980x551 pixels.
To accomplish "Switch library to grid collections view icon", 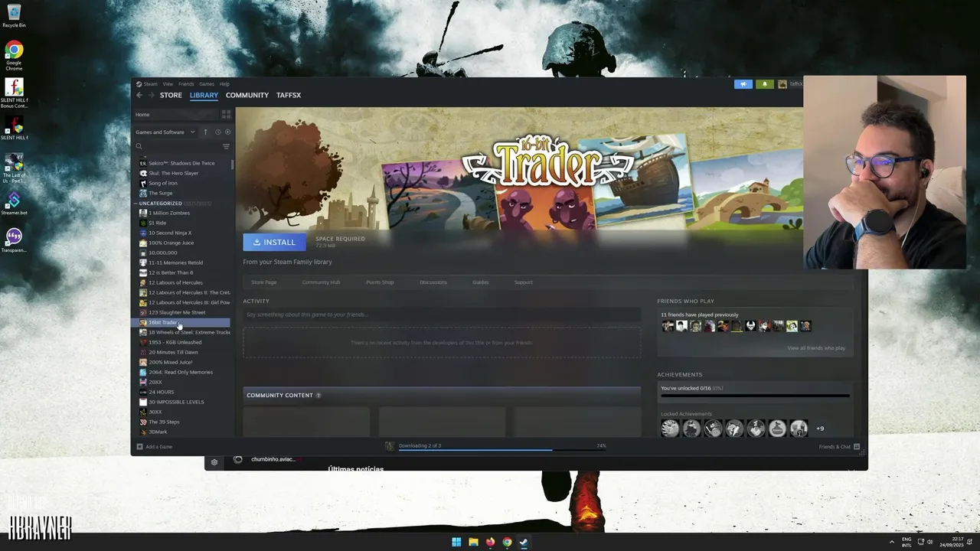I will [226, 114].
